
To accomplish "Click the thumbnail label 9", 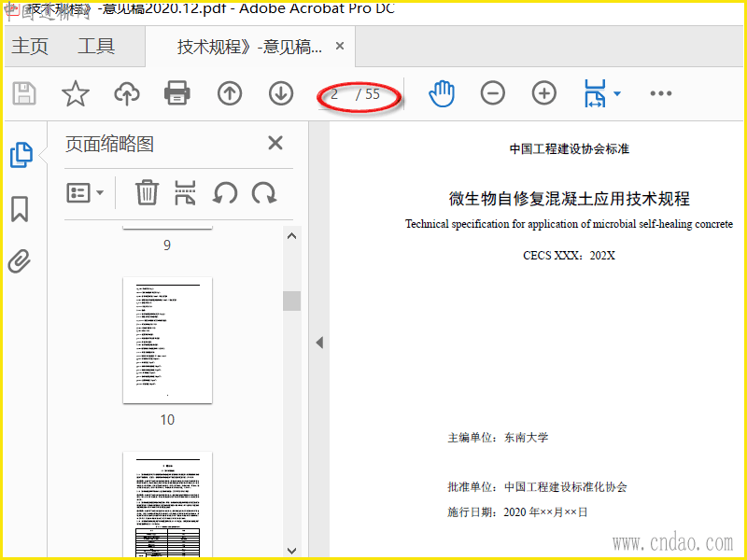I will (x=167, y=245).
